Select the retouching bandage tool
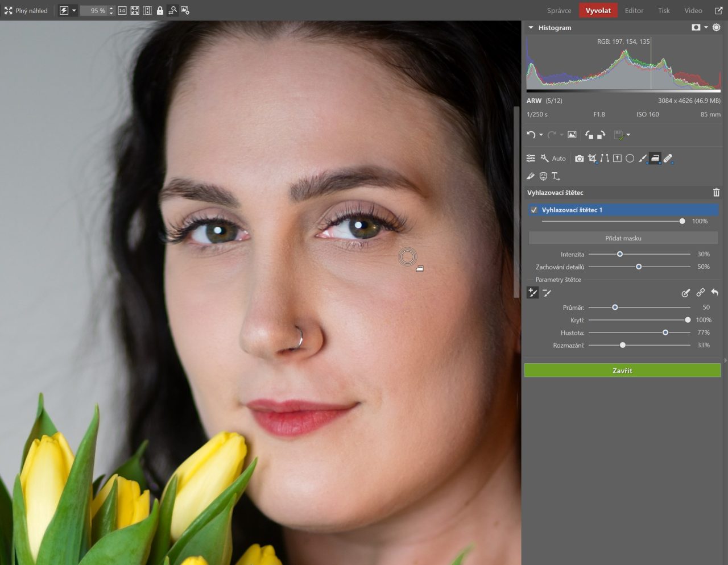This screenshot has height=565, width=728. [x=668, y=159]
